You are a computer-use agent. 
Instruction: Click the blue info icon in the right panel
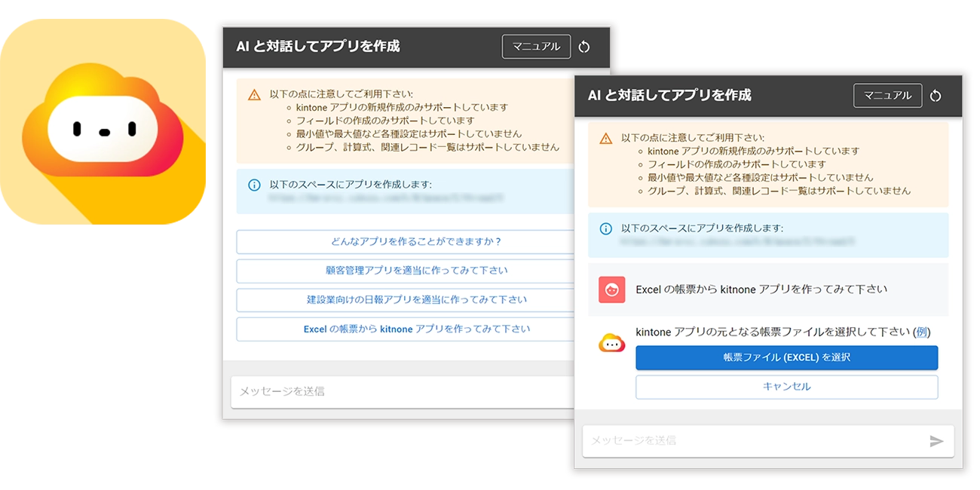tap(605, 228)
